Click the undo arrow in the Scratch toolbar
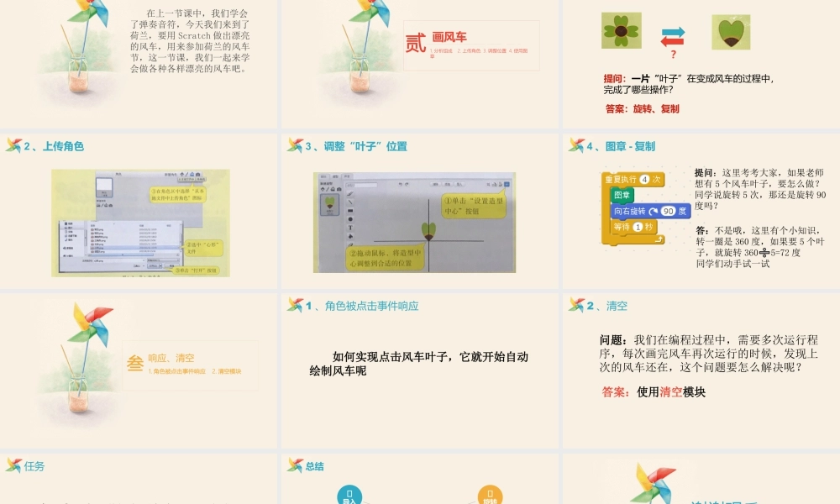This screenshot has height=504, width=840. click(401, 183)
